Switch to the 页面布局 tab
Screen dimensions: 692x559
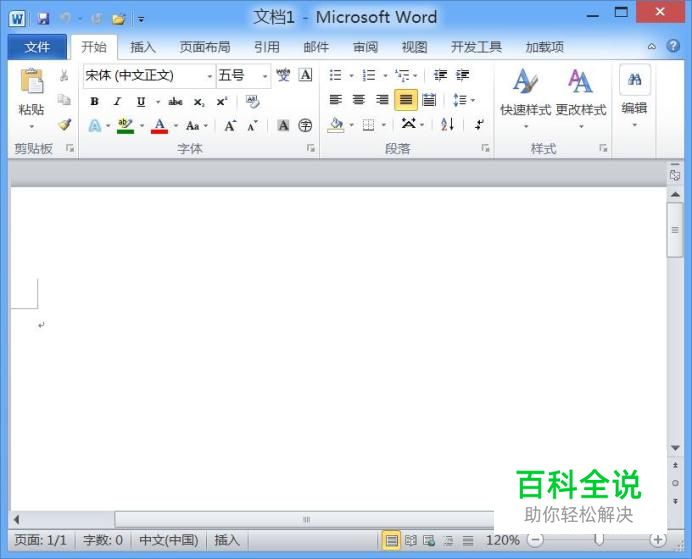[x=205, y=47]
